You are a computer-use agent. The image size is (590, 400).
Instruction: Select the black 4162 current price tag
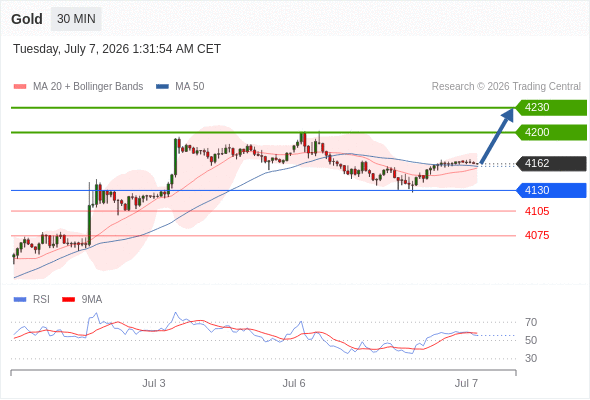(551, 163)
